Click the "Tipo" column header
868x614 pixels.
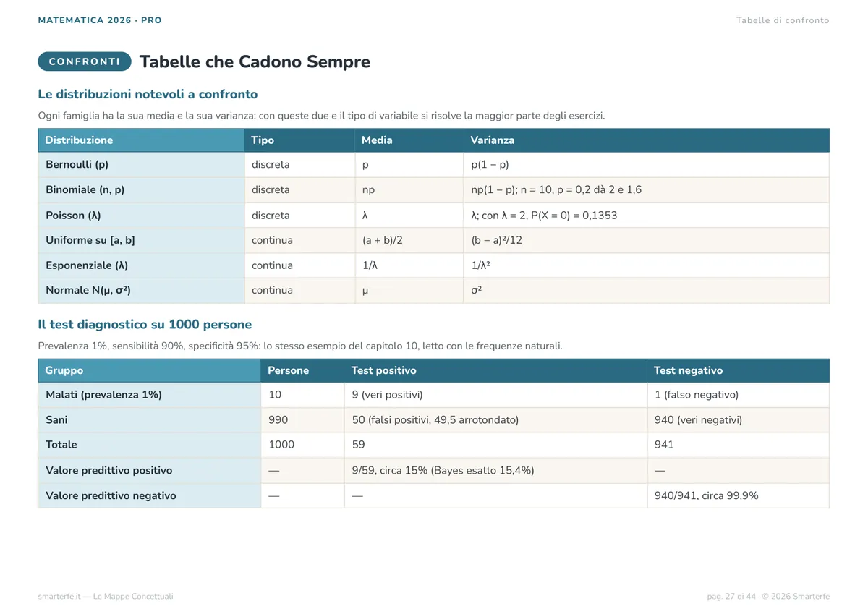pos(299,140)
